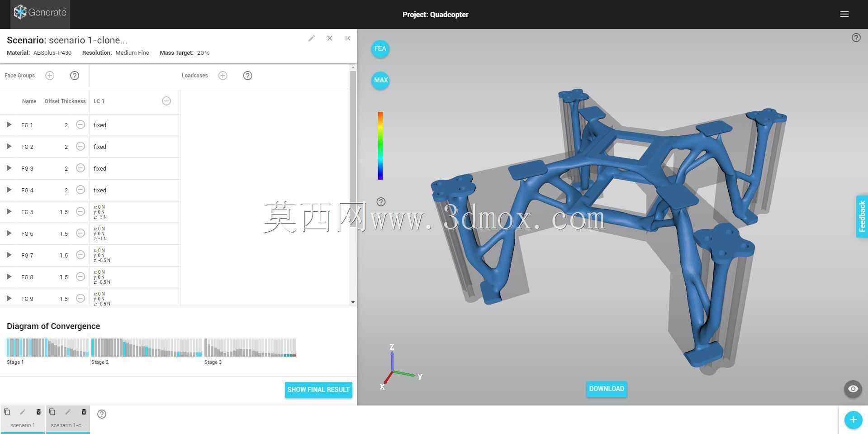The image size is (868, 434).
Task: Delete scenario 1
Action: click(x=38, y=412)
